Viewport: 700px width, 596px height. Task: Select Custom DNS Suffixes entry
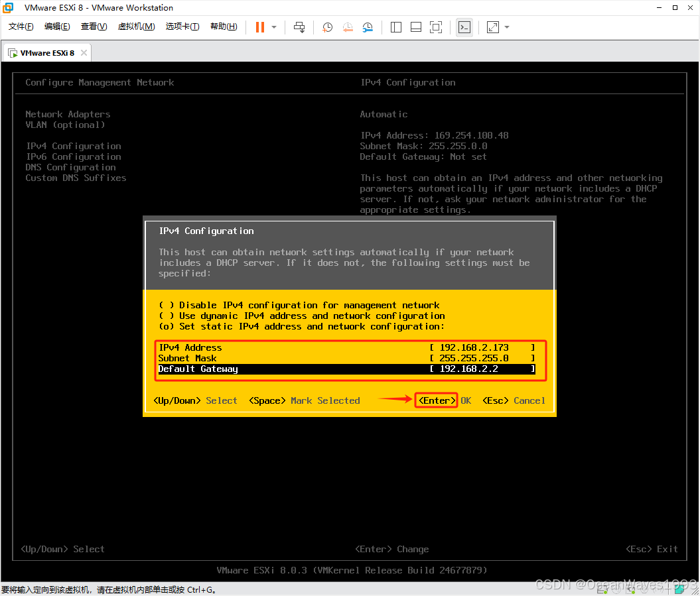point(76,178)
